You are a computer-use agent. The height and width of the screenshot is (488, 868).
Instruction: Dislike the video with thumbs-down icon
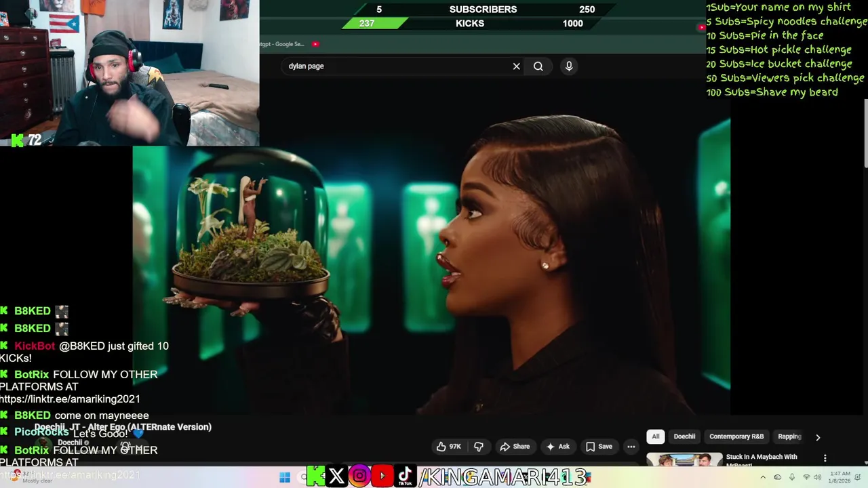click(x=479, y=447)
